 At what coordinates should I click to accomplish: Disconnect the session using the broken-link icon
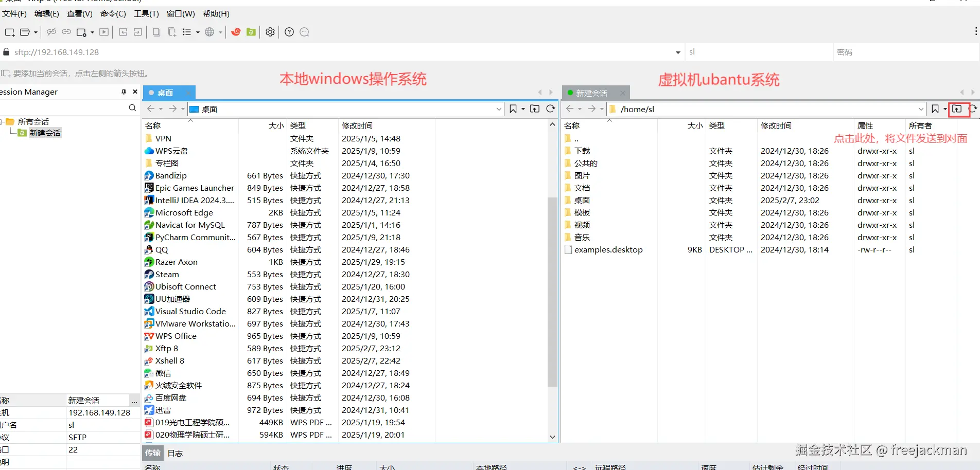[51, 32]
